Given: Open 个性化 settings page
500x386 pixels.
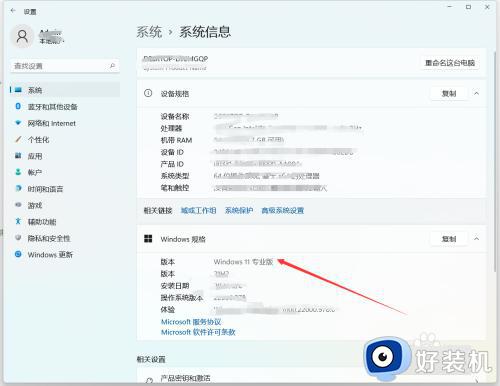Looking at the screenshot, I should coord(38,140).
